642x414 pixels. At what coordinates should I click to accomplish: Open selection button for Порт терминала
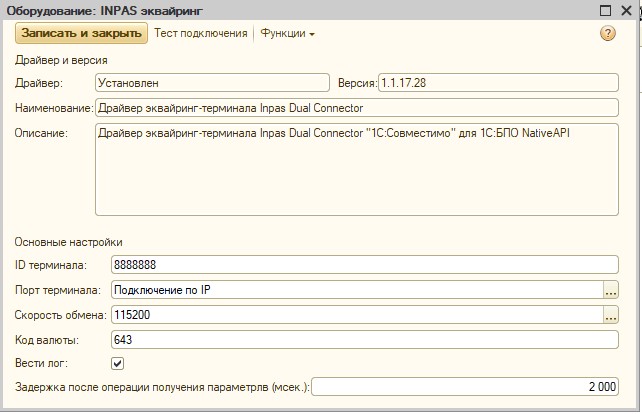click(611, 290)
